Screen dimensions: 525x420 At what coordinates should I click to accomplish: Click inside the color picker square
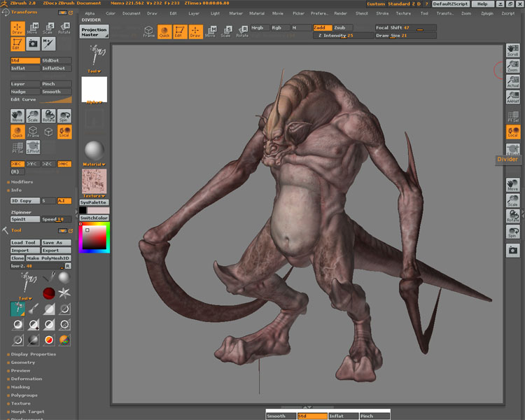click(x=94, y=237)
